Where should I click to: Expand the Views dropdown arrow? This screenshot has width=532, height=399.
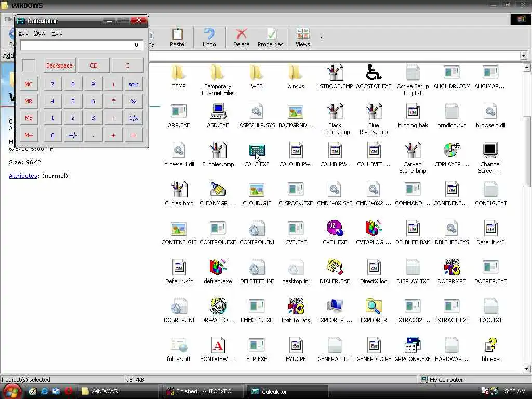coord(321,37)
